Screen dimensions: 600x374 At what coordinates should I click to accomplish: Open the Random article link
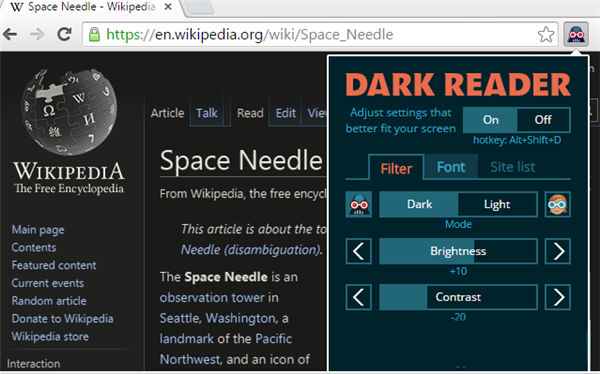(x=49, y=301)
